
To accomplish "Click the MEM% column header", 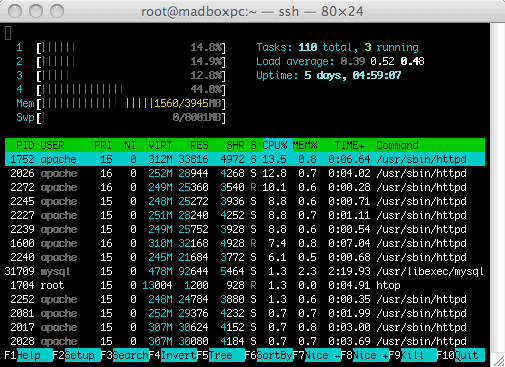I will [305, 145].
